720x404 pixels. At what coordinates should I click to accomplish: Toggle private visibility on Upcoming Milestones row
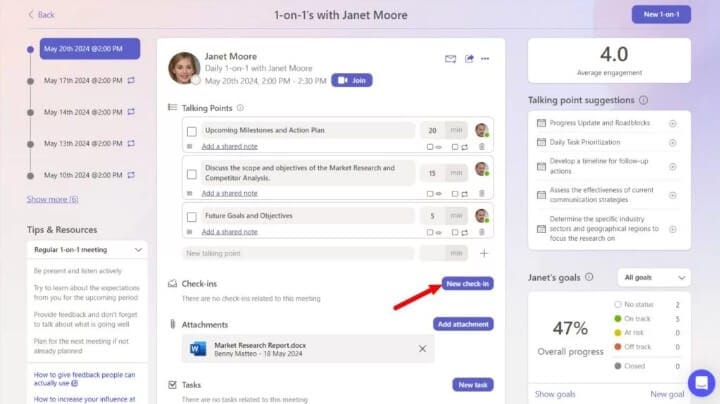[x=430, y=147]
